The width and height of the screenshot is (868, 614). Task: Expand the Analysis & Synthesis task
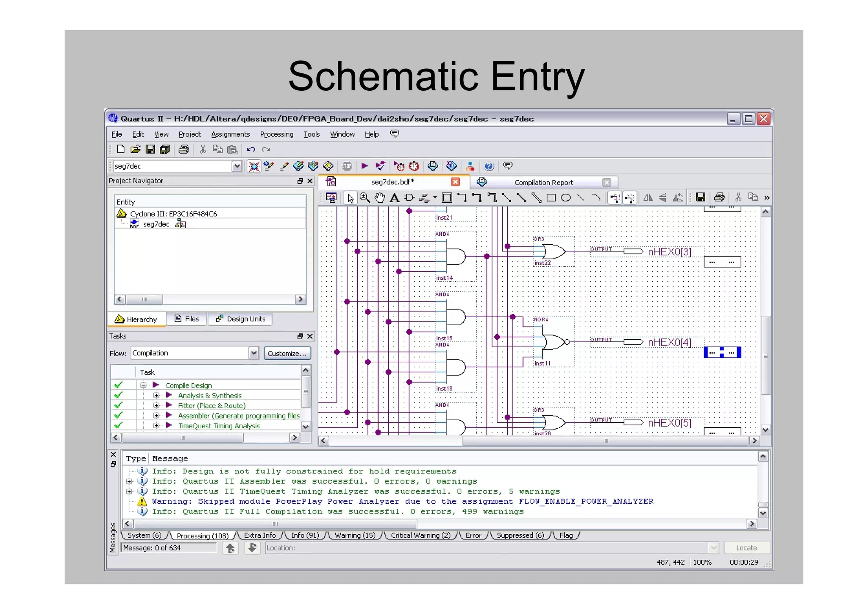click(x=156, y=395)
